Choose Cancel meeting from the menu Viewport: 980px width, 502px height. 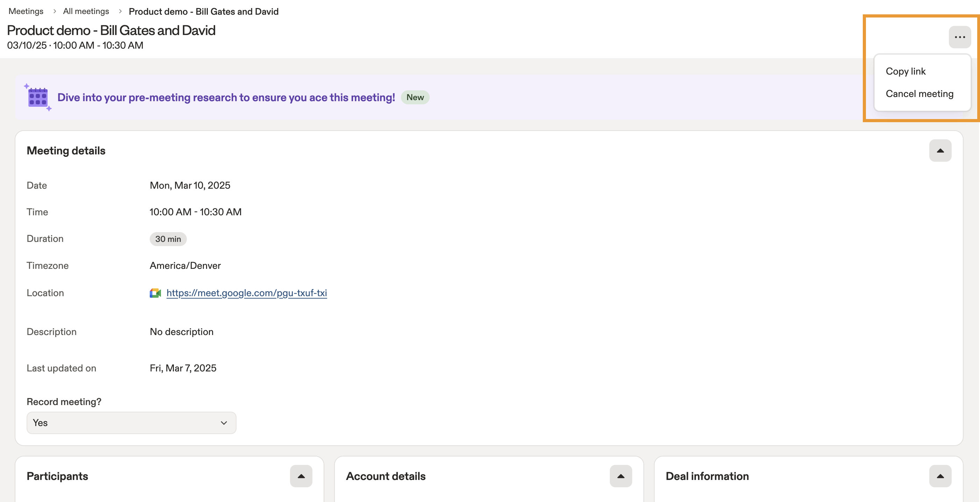point(919,94)
